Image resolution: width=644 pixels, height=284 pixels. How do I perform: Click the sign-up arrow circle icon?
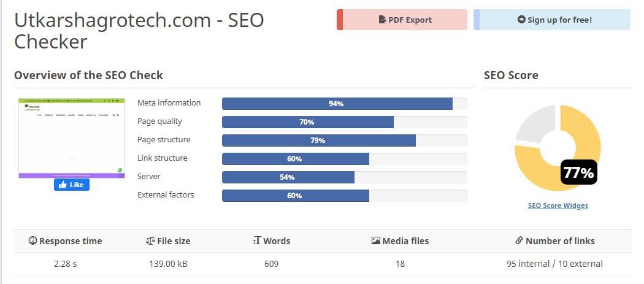coord(521,20)
